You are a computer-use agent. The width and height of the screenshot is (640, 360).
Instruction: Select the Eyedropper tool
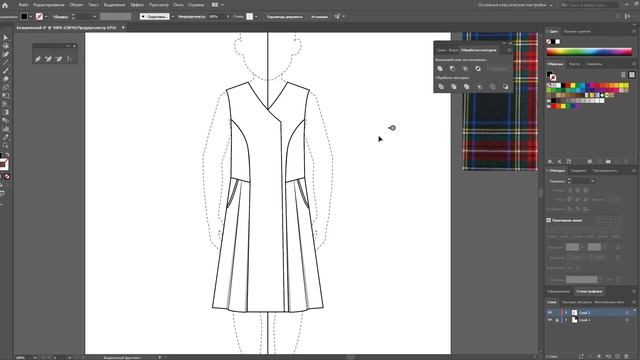click(5, 137)
